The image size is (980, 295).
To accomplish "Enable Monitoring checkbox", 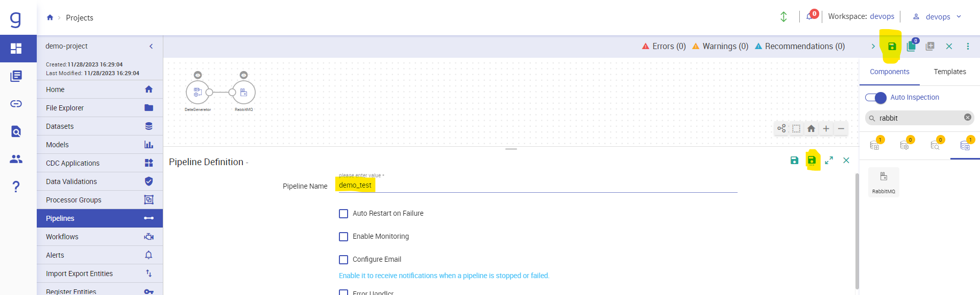I will pyautogui.click(x=344, y=237).
